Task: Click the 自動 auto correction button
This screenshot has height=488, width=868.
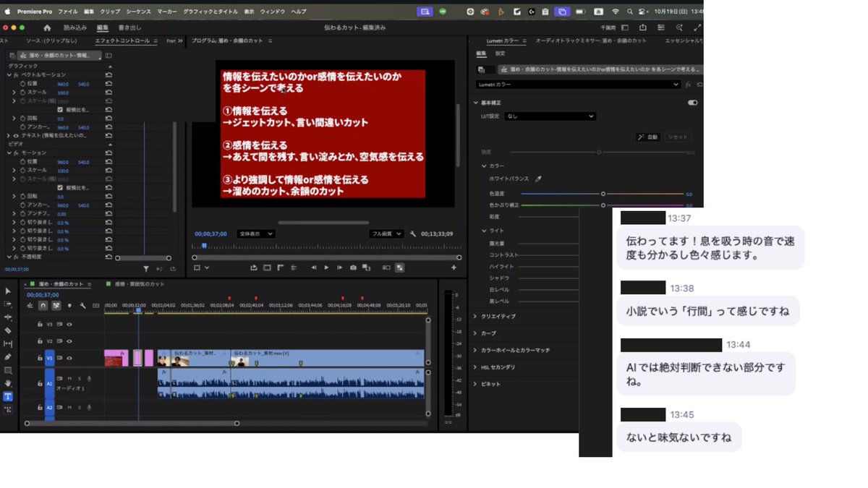Action: point(650,137)
